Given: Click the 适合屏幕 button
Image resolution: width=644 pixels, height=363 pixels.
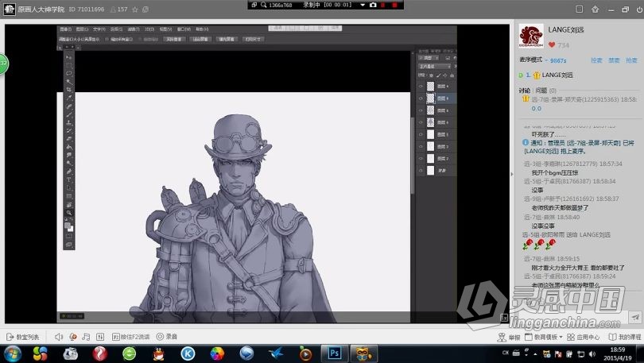Looking at the screenshot, I should [x=200, y=40].
